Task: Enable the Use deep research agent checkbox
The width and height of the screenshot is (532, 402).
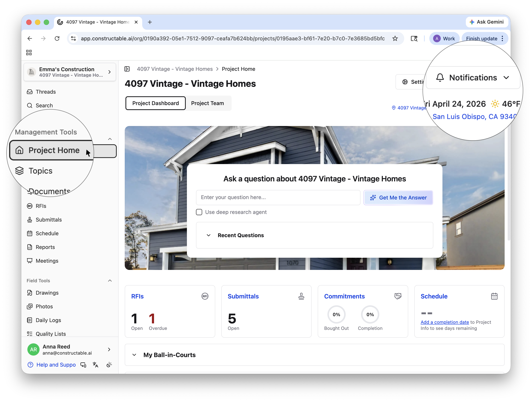Action: [199, 212]
